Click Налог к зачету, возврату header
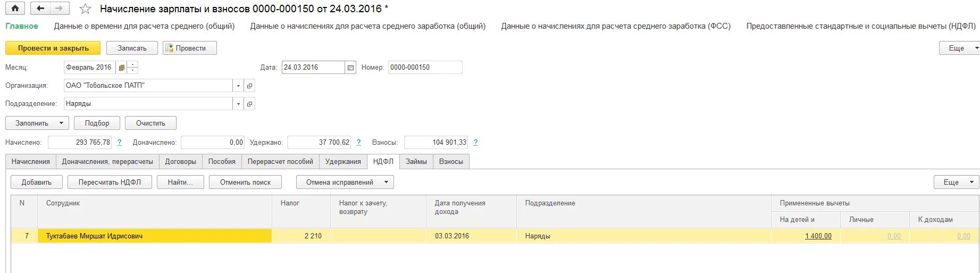Screen dimensions: 980x273 tap(378, 211)
